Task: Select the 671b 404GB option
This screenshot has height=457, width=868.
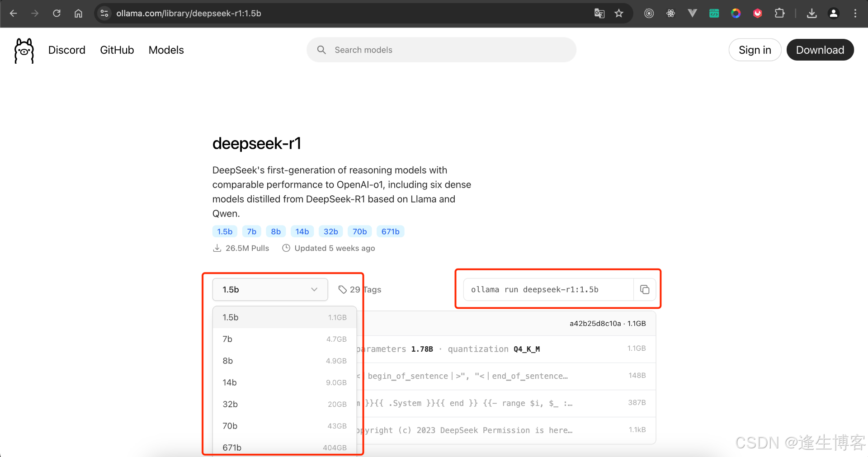Action: click(x=284, y=448)
